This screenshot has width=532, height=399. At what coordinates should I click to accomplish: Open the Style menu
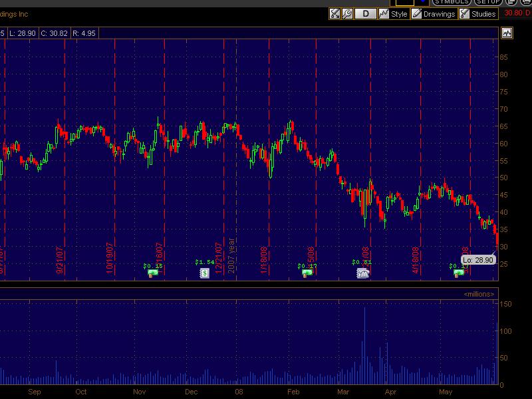(393, 14)
